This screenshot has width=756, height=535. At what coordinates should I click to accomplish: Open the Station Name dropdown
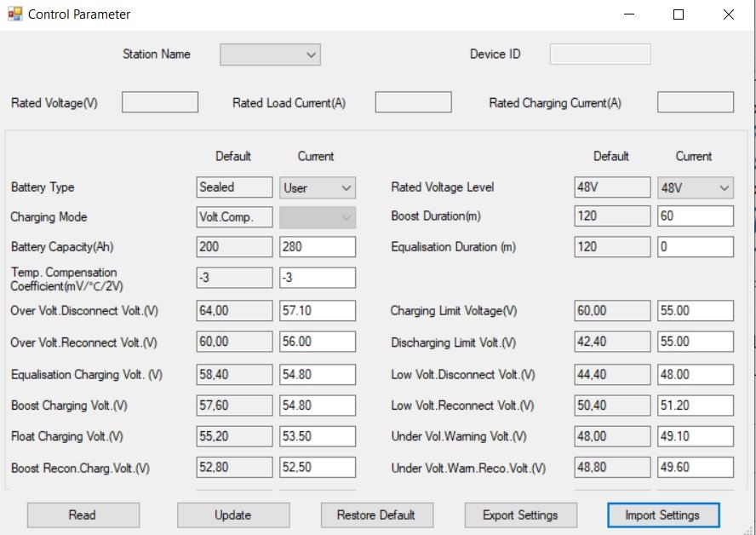tap(270, 55)
